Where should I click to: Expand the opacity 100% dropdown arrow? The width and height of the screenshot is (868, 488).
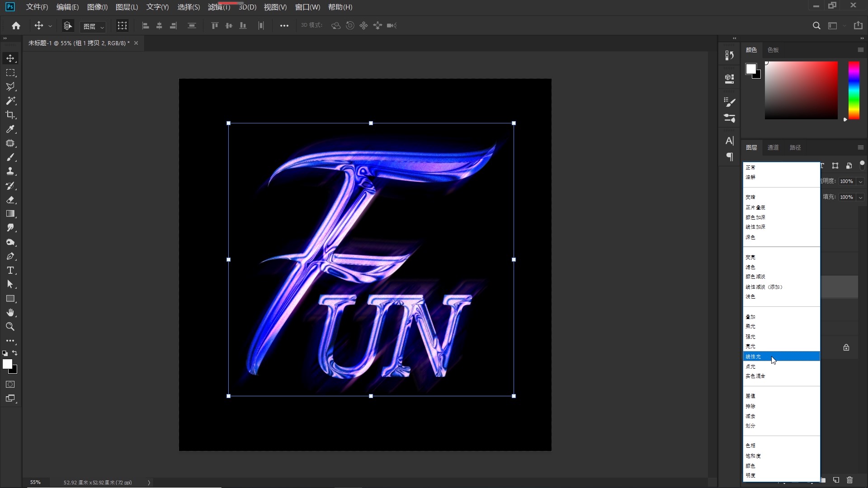(860, 181)
